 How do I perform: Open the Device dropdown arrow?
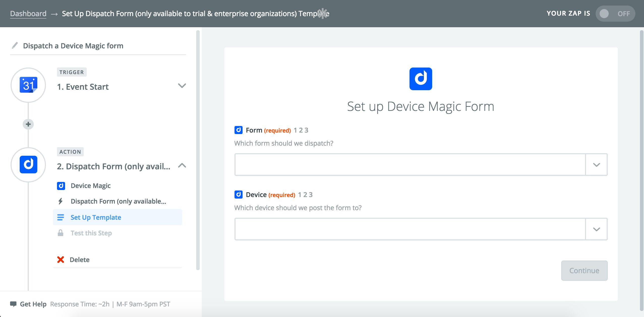coord(596,229)
